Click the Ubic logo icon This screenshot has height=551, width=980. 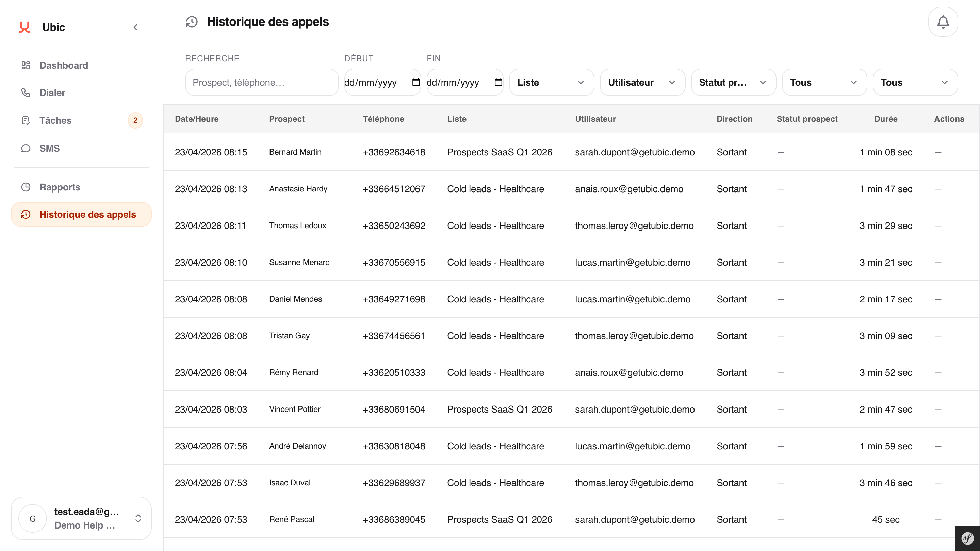pos(25,27)
